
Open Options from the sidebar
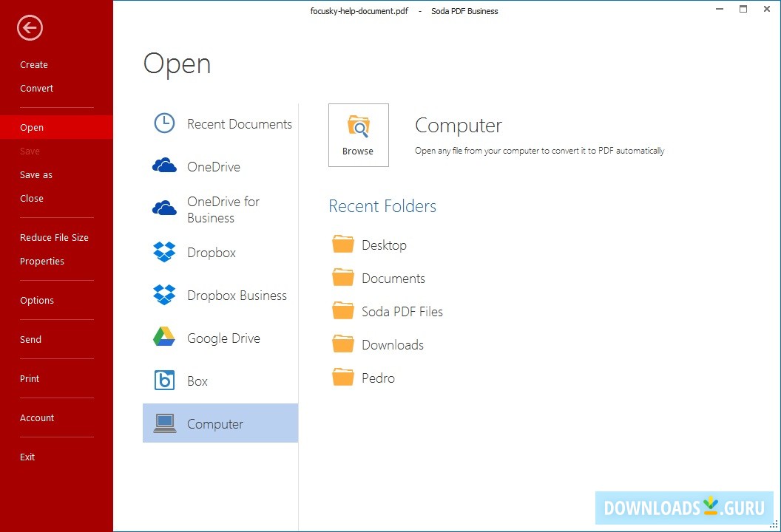click(37, 301)
